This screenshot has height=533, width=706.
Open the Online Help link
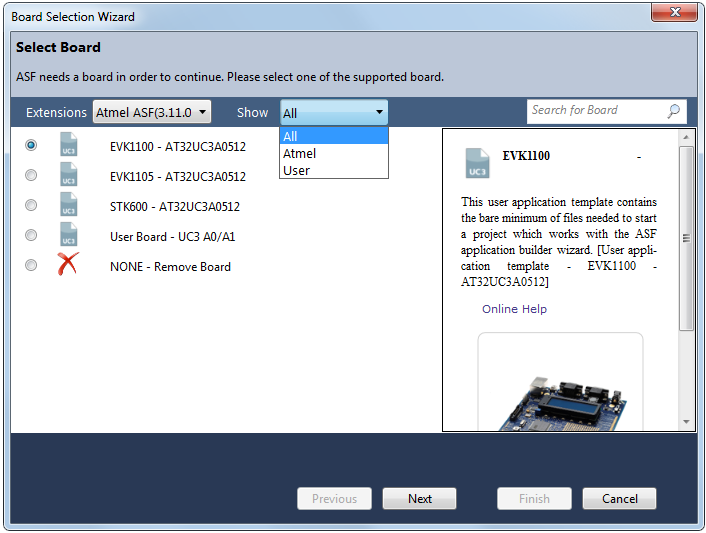514,309
